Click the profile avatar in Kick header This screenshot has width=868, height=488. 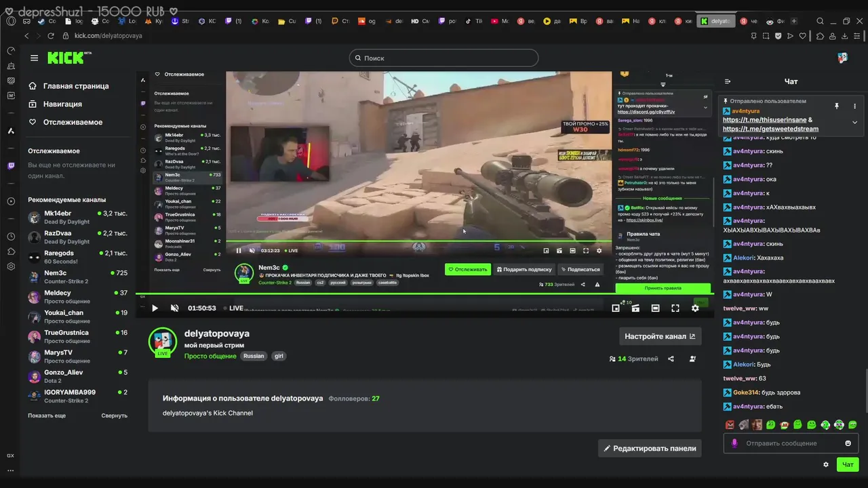pos(842,58)
